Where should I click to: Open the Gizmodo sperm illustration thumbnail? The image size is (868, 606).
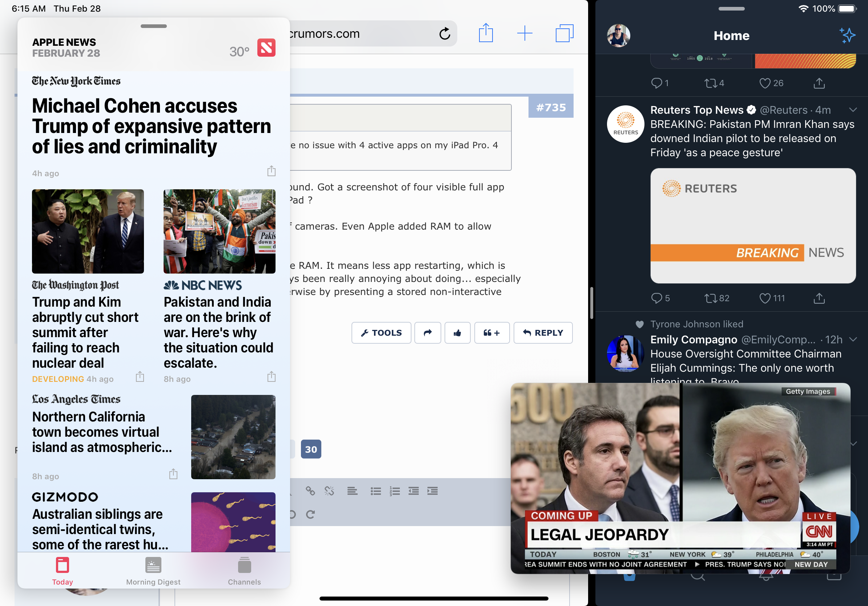click(x=233, y=522)
